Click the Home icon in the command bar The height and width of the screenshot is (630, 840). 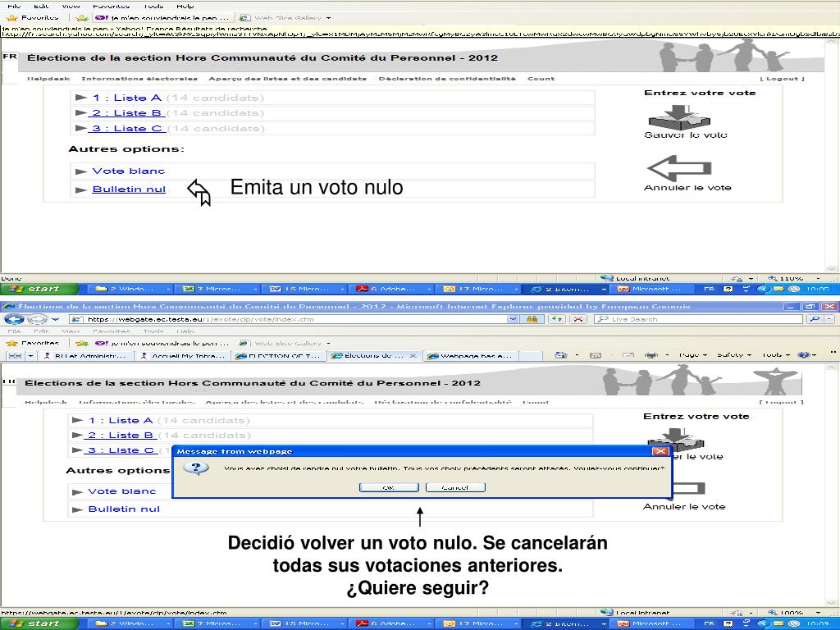tap(561, 354)
